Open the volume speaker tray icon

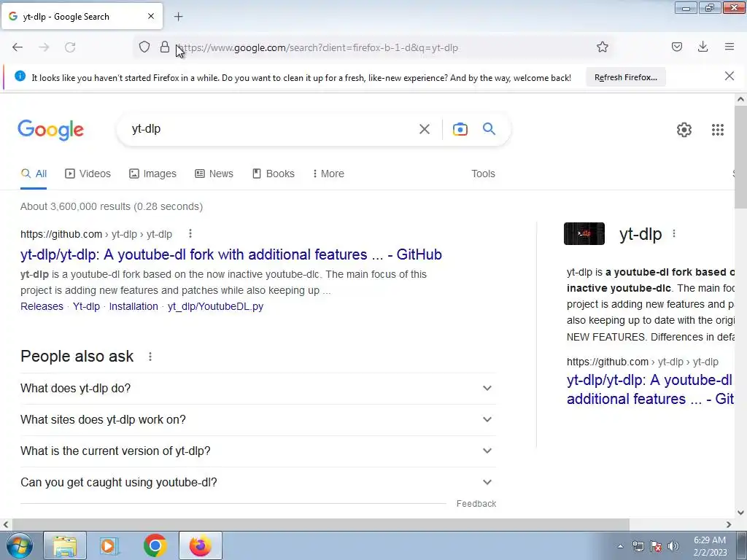tap(673, 546)
